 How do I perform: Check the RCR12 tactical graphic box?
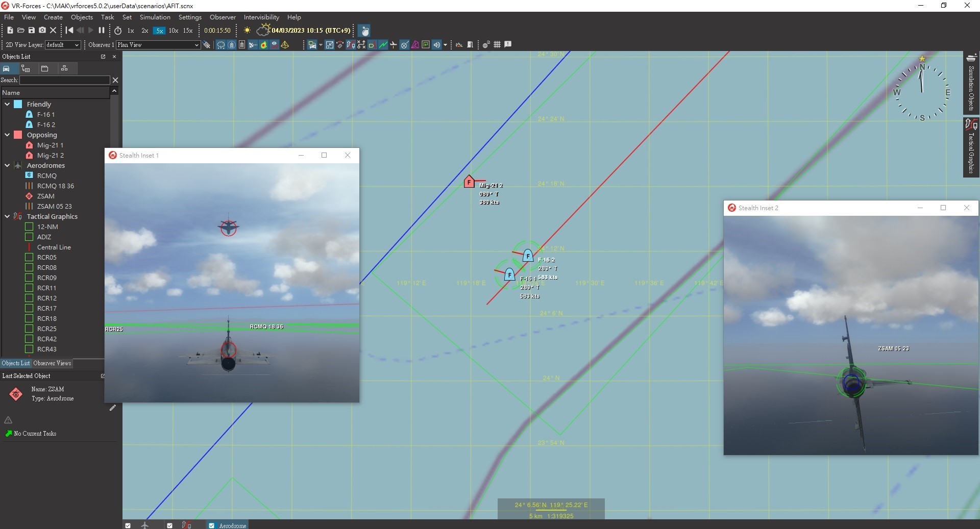pos(29,298)
